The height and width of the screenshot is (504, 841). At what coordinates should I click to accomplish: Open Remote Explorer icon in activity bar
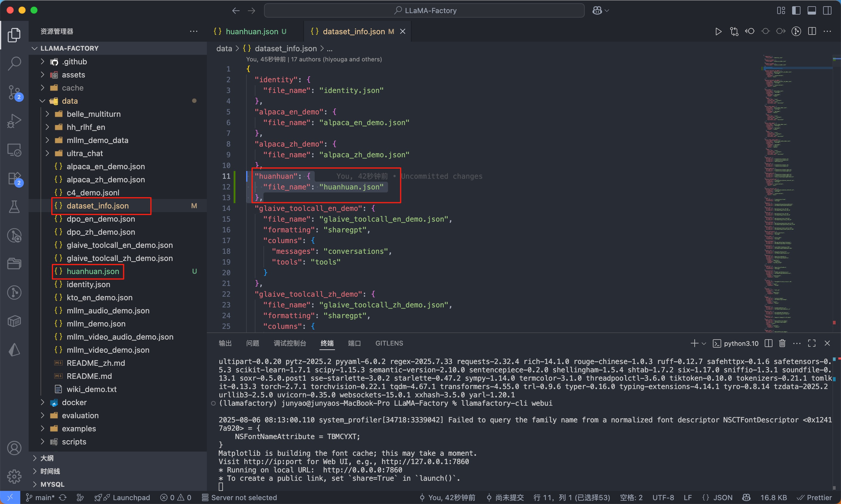[x=14, y=150]
